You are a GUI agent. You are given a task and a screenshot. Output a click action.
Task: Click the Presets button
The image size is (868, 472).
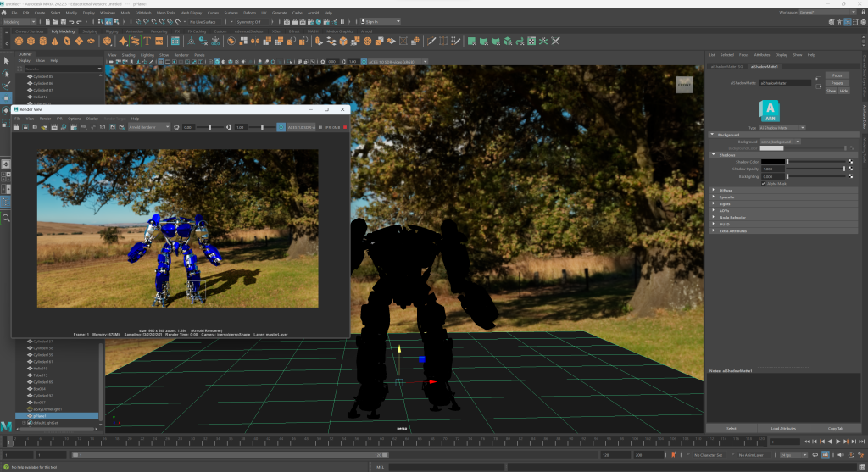click(837, 83)
